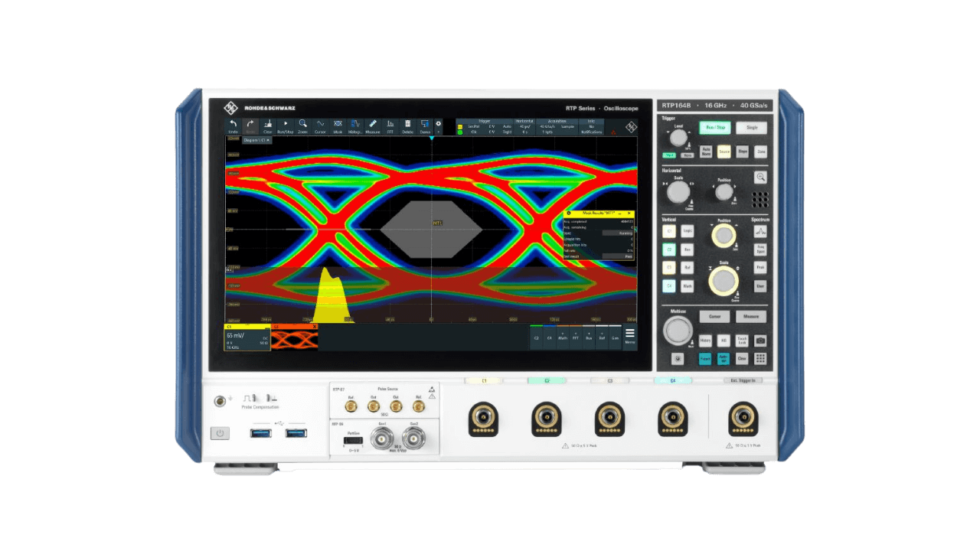Select the Diagram1: C1 tab

[x=256, y=141]
